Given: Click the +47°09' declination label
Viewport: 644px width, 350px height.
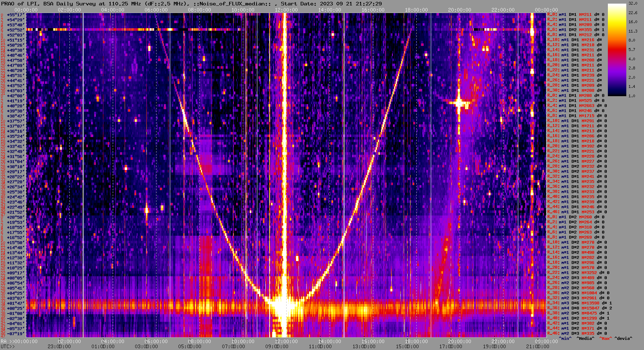Looking at the screenshot, I should (15, 65).
